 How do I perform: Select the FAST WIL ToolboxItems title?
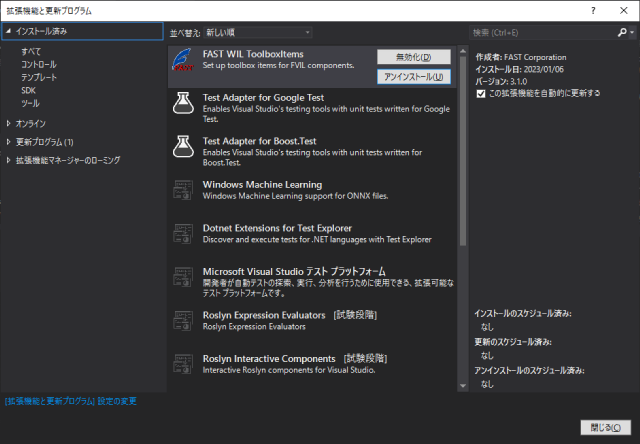tap(253, 54)
